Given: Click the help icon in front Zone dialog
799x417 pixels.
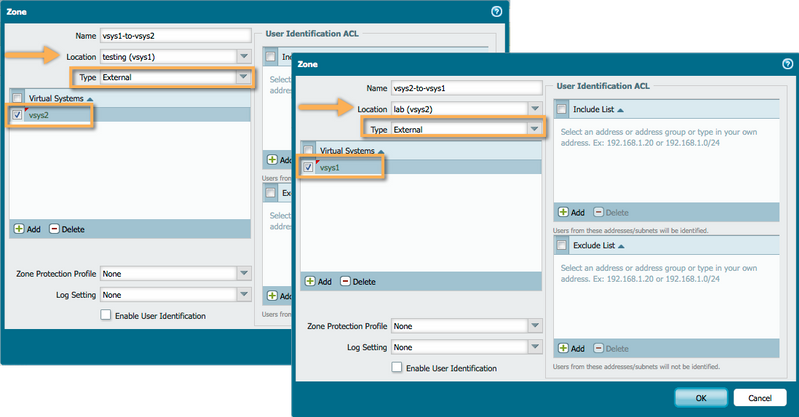Looking at the screenshot, I should coord(786,63).
